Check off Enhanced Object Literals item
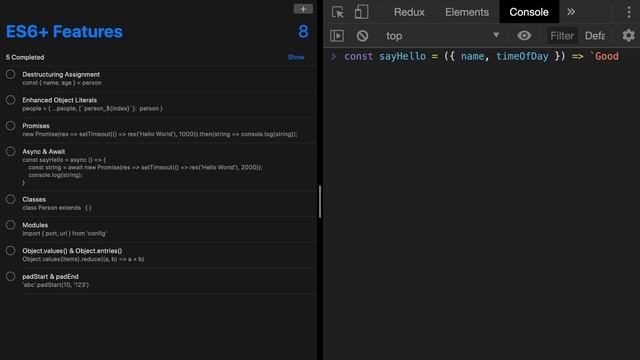The width and height of the screenshot is (640, 360). click(x=11, y=100)
